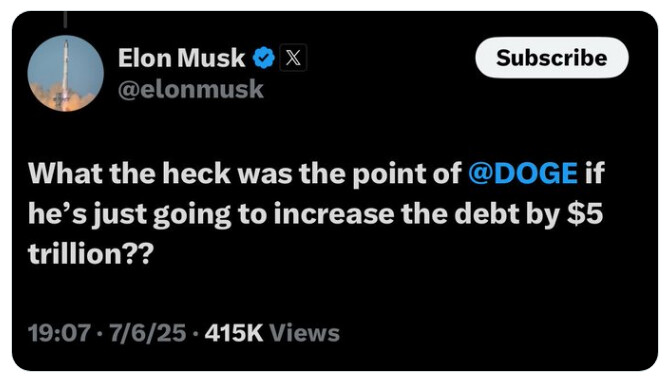Open the rocket launch profile picture
This screenshot has height=390, width=672.
tap(66, 74)
